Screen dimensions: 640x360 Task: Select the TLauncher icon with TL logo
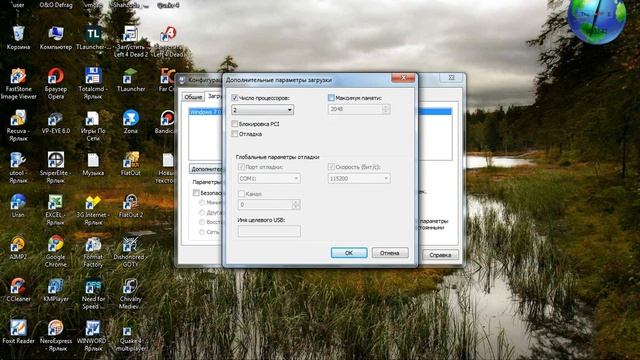point(93,38)
